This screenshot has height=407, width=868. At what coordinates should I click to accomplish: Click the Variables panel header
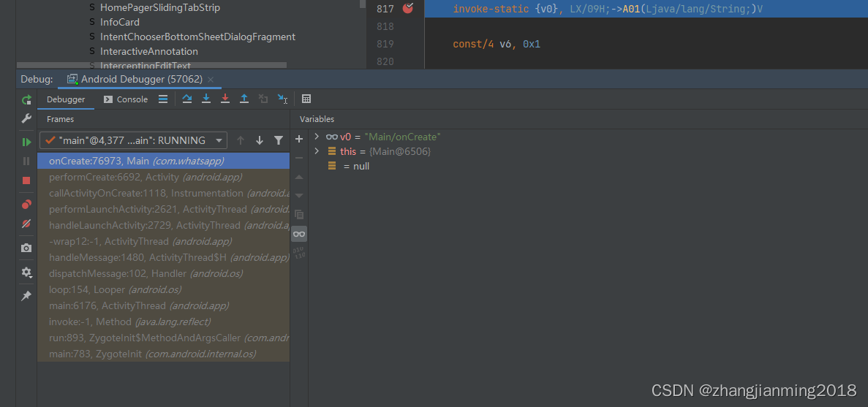pyautogui.click(x=317, y=119)
